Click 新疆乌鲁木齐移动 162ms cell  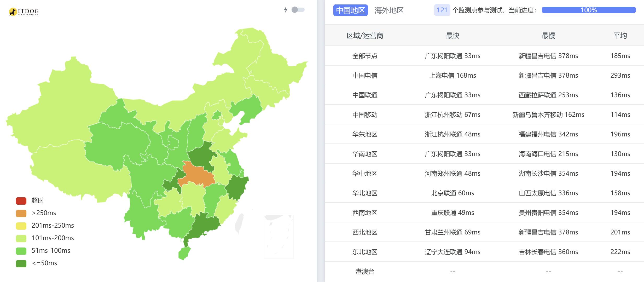point(548,114)
